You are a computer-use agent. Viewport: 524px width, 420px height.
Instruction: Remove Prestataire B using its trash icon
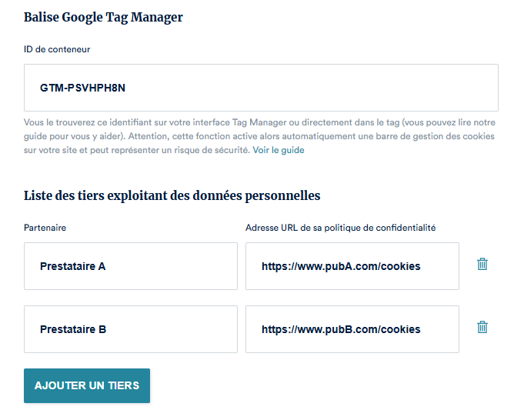click(482, 327)
